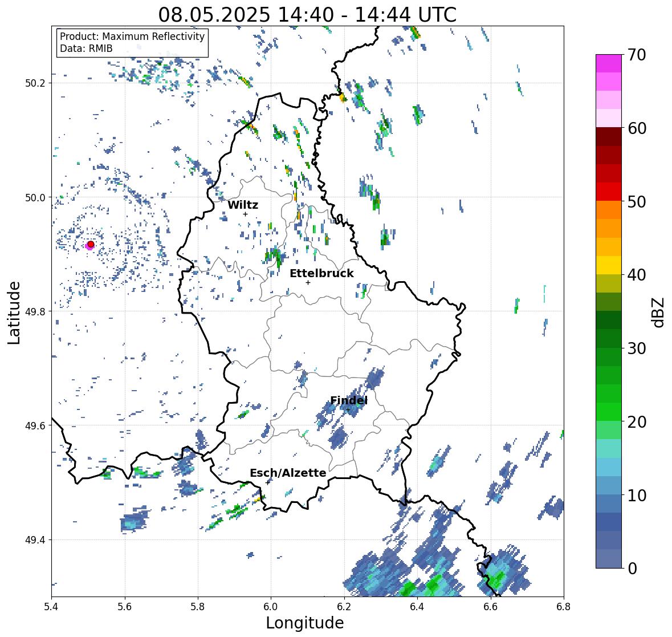The height and width of the screenshot is (637, 672).
Task: Click the "Product: Maximum Reflectivity" legend line
Action: click(132, 36)
